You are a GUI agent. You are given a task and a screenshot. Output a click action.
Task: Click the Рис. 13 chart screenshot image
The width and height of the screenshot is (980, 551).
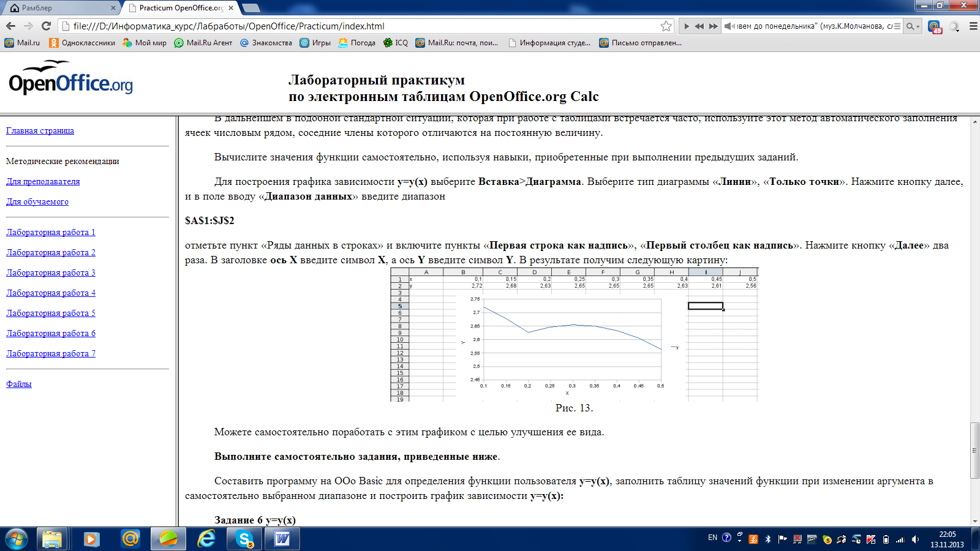pyautogui.click(x=574, y=334)
